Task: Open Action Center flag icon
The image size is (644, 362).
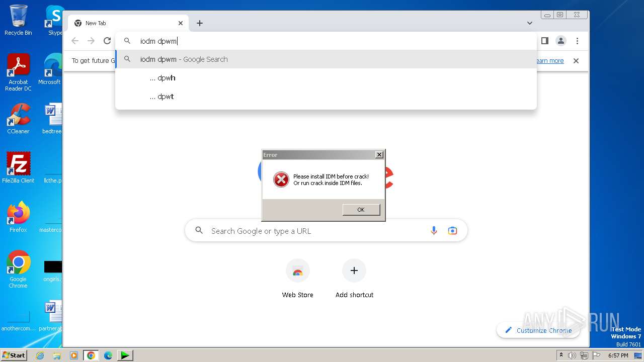Action: coord(596,355)
